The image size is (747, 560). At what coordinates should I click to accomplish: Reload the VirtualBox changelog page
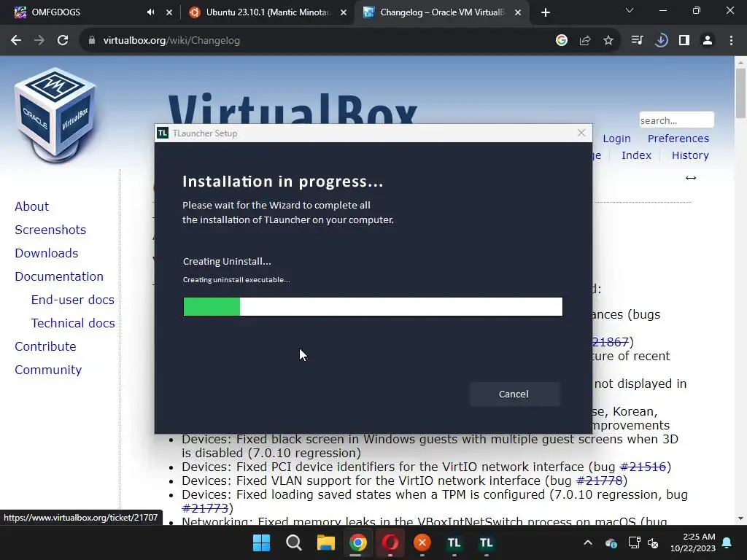[x=63, y=41]
